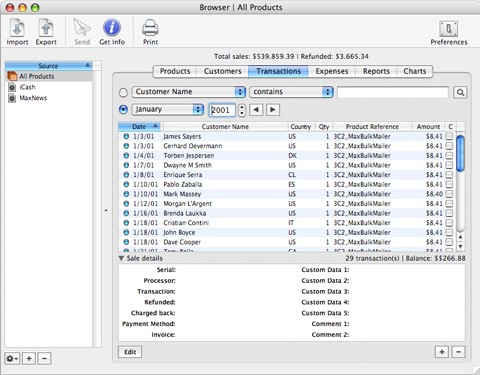Click the search text input field
Image resolution: width=480 pixels, height=375 pixels.
point(393,92)
